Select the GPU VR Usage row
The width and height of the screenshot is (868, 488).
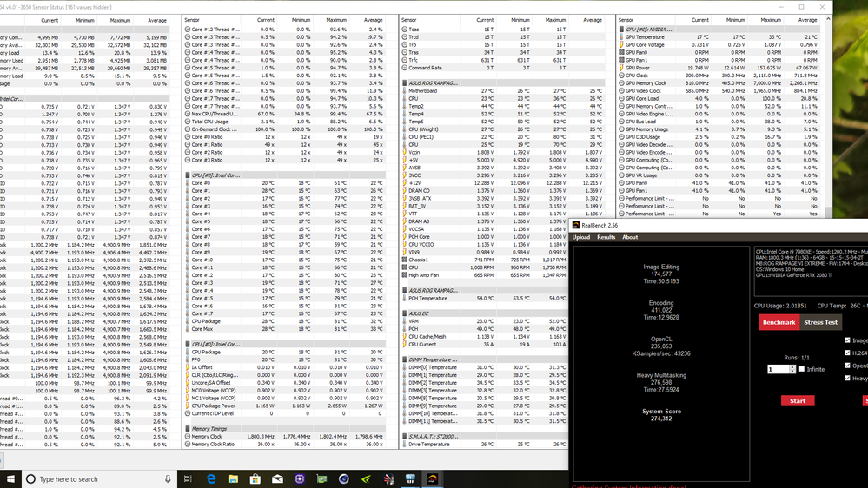[719, 175]
